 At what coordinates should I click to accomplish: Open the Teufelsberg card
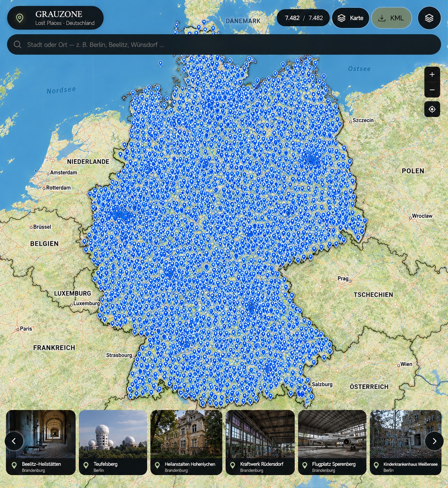[x=113, y=442]
